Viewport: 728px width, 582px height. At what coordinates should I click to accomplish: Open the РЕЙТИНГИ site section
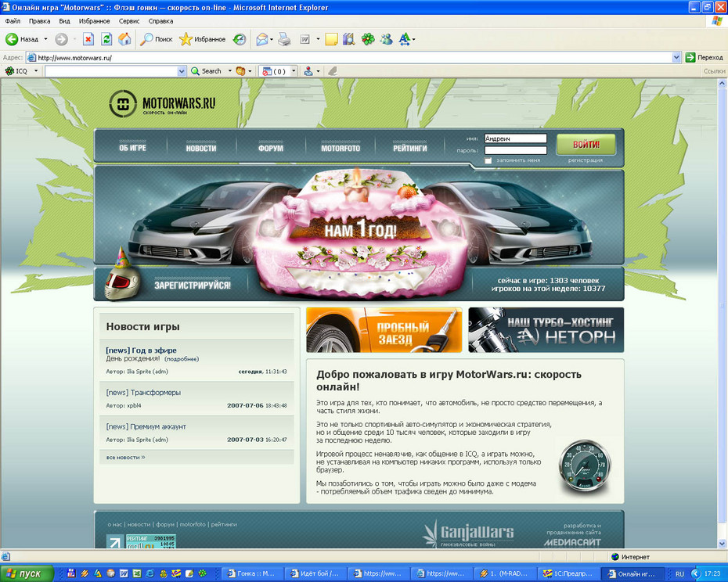click(x=410, y=148)
